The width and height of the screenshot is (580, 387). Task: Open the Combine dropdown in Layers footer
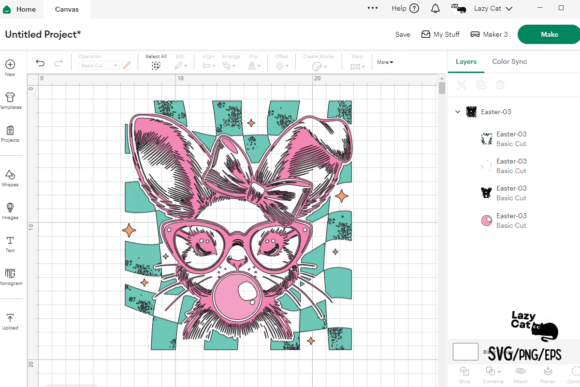tap(493, 375)
